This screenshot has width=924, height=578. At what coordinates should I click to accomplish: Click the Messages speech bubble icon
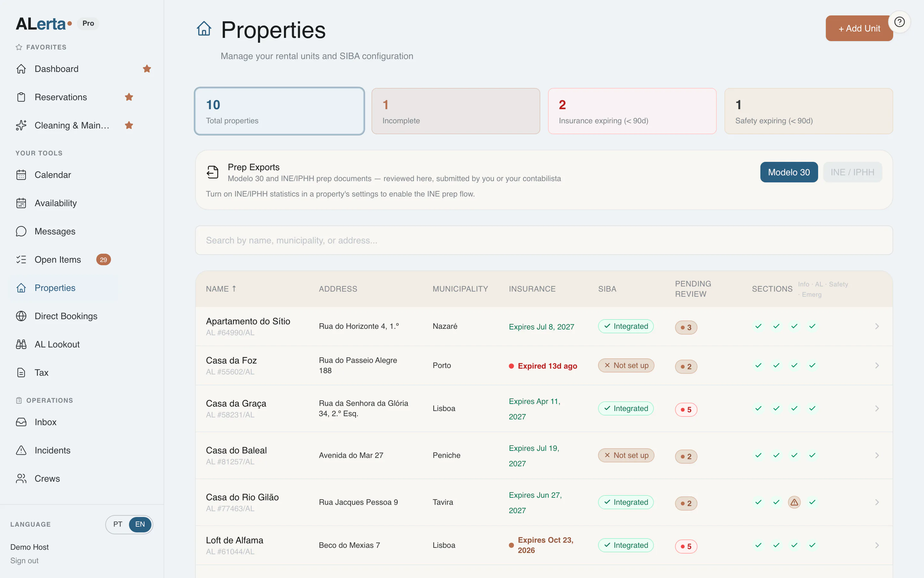21,231
